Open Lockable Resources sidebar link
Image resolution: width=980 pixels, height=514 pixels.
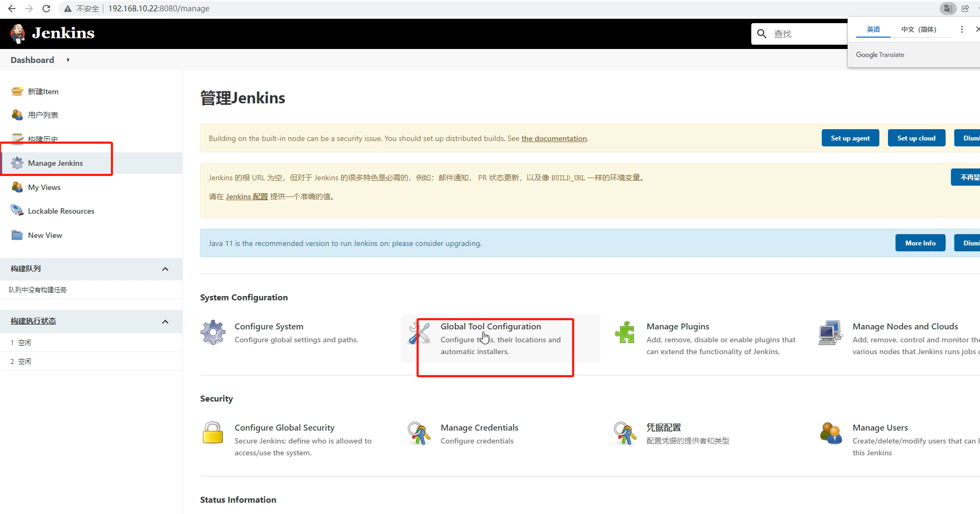[x=61, y=211]
